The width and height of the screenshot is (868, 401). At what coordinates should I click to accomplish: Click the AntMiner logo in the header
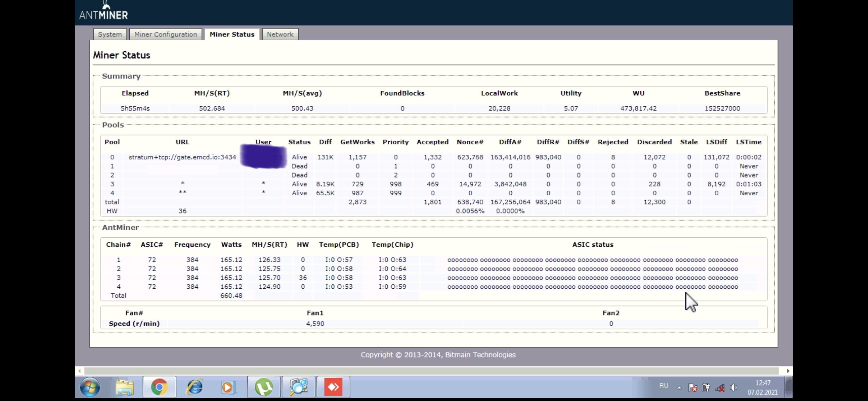[103, 11]
